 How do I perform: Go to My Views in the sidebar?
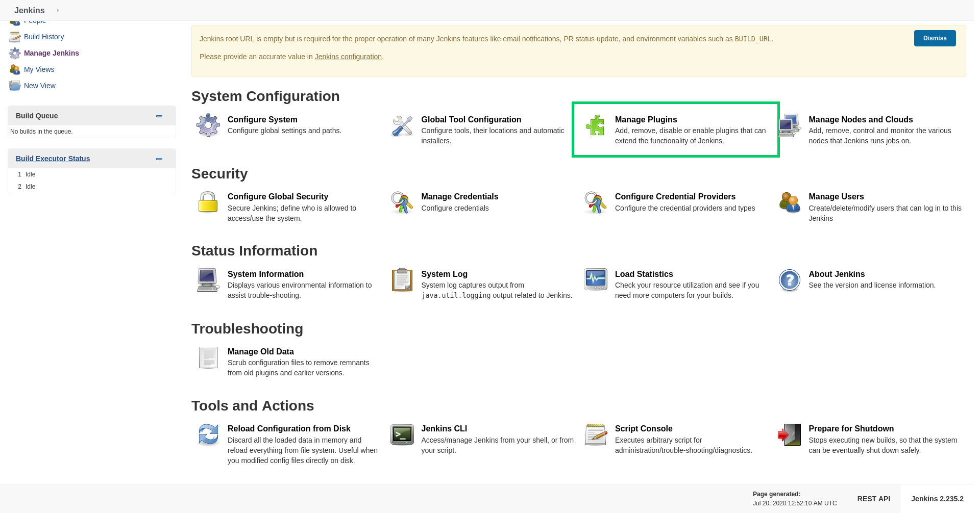(x=39, y=69)
